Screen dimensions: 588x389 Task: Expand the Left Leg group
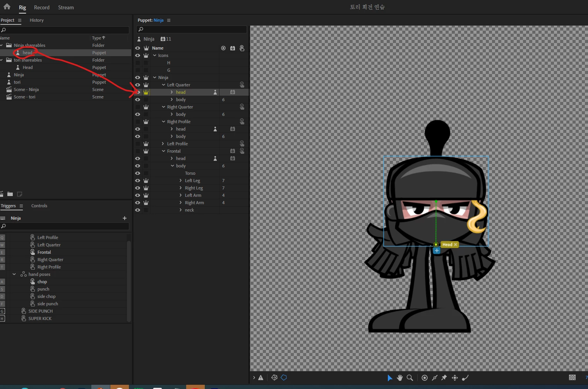(180, 181)
